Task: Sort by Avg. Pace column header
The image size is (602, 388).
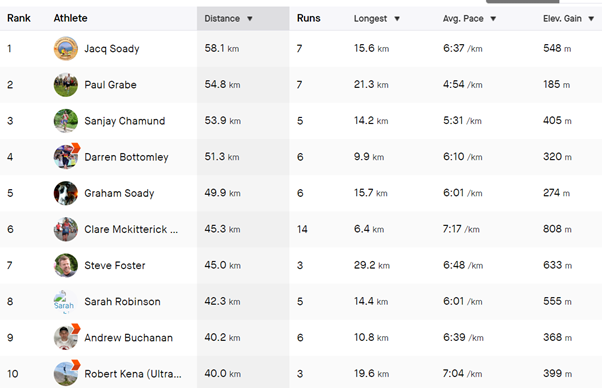Action: [x=470, y=18]
